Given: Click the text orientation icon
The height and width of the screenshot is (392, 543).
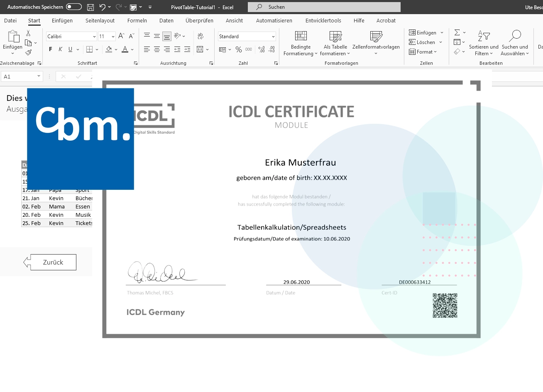Looking at the screenshot, I should tap(178, 36).
